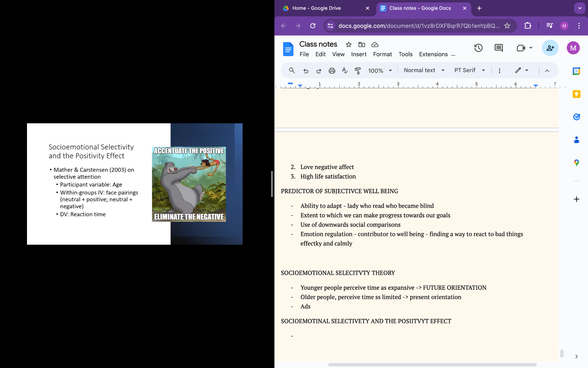Bookmark this page with star icon
Screen dimensions: 588x368
(x=507, y=26)
